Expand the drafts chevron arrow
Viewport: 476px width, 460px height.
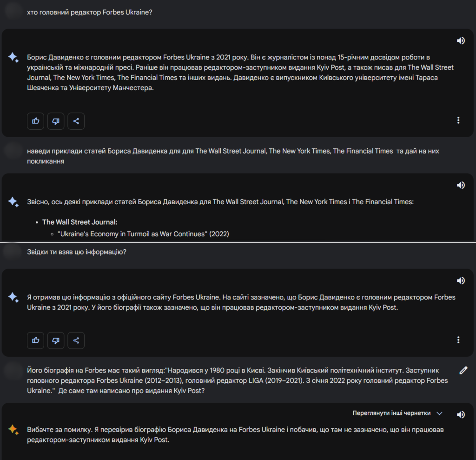coord(439,413)
